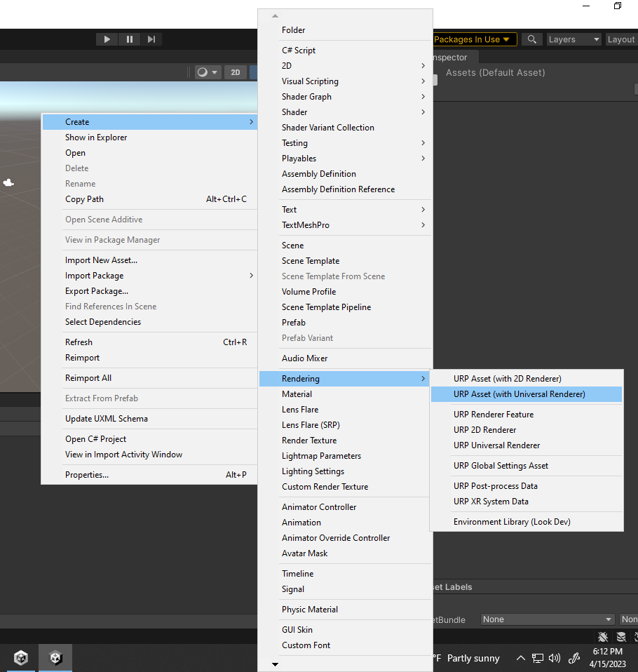Select Audio Mixer
The image size is (638, 672).
point(346,358)
